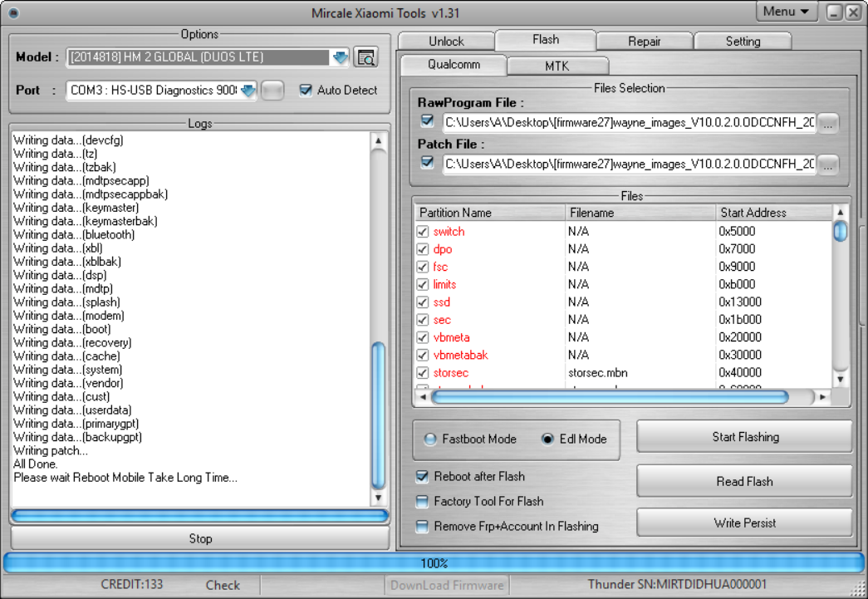Image resolution: width=868 pixels, height=599 pixels.
Task: Select 'Writing patch...' log line
Action: pos(51,450)
